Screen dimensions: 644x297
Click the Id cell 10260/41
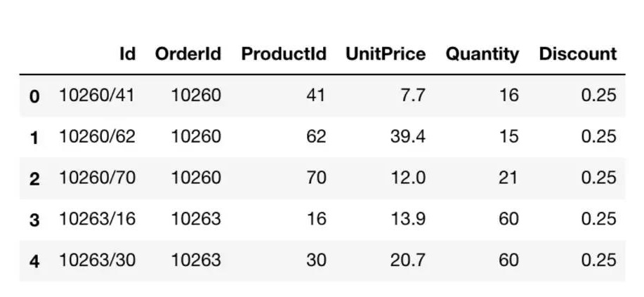[x=97, y=95]
